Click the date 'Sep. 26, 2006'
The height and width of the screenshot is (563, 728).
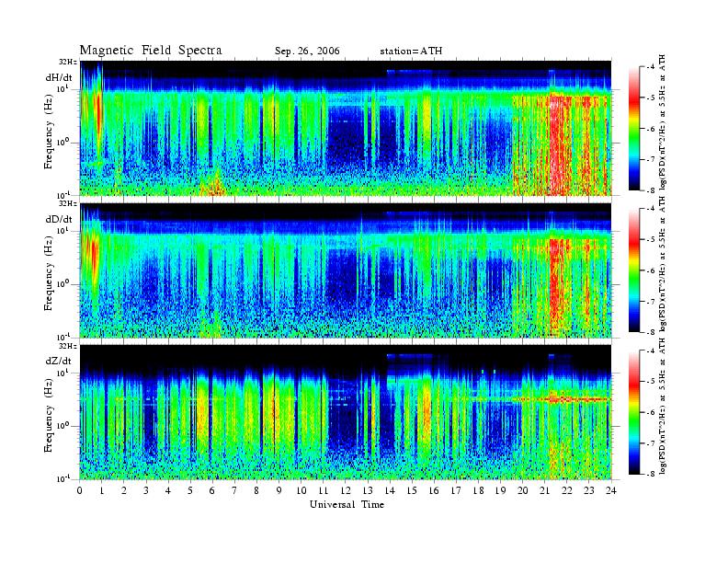tap(307, 52)
